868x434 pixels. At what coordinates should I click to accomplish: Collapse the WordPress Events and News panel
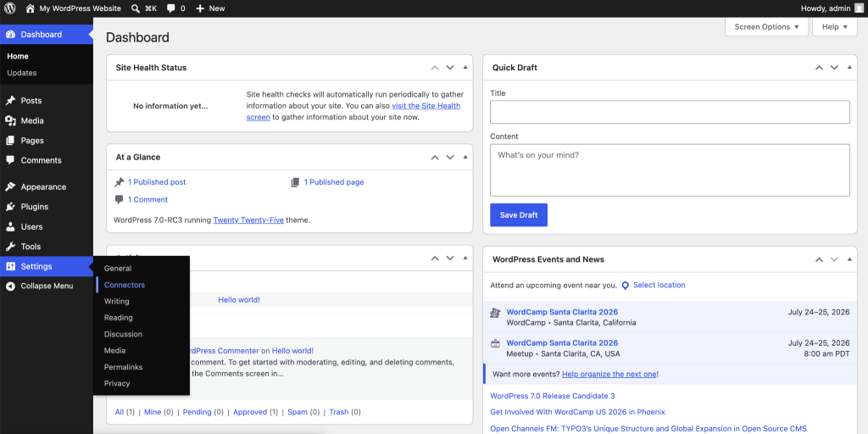pyautogui.click(x=849, y=259)
